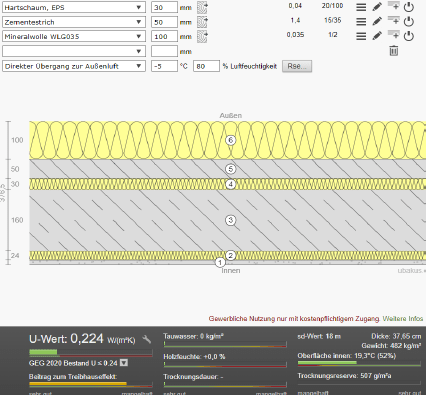The width and height of the screenshot is (426, 395).
Task: Click the Tauwasser rating bar
Action: (x=225, y=344)
